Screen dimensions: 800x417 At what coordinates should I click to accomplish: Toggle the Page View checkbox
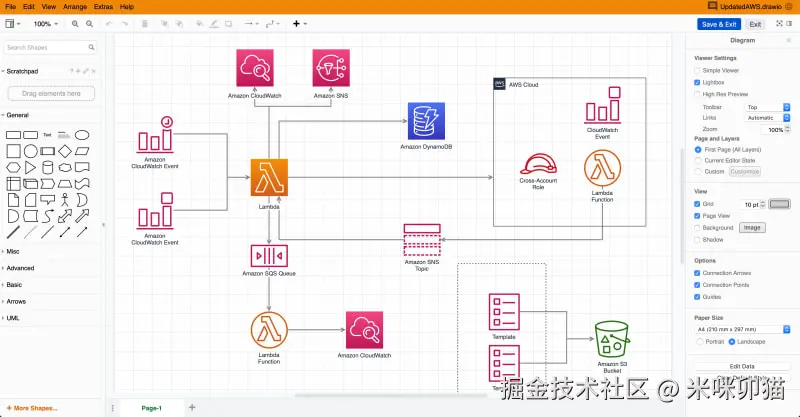coord(697,216)
